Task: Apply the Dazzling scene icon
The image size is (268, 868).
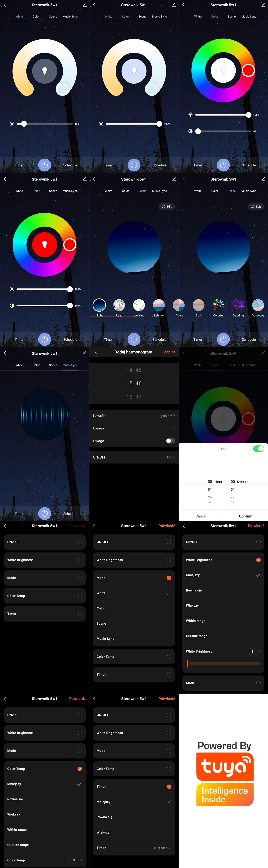Action: point(238,305)
